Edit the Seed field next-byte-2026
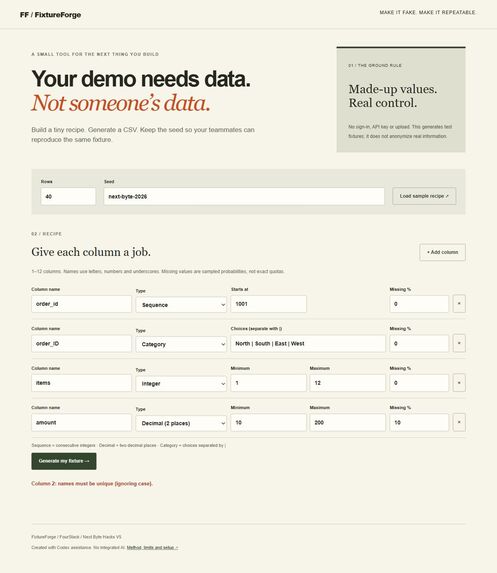Viewport: 497px width, 573px height. (x=244, y=196)
